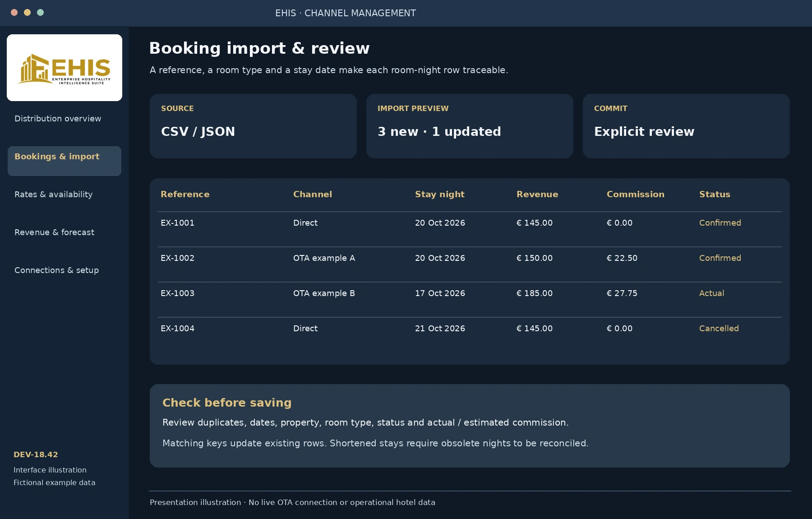Minimize the window with the yellow button
This screenshot has height=519, width=812.
pyautogui.click(x=27, y=13)
